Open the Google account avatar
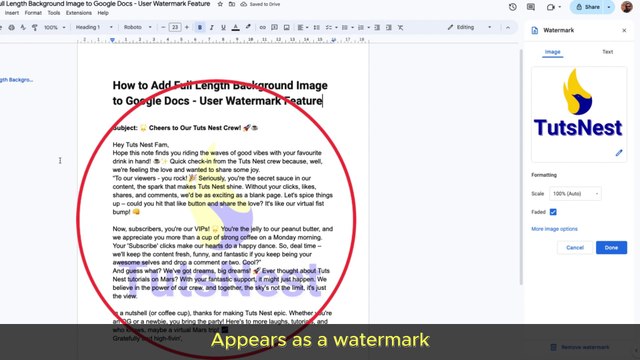 click(x=627, y=7)
